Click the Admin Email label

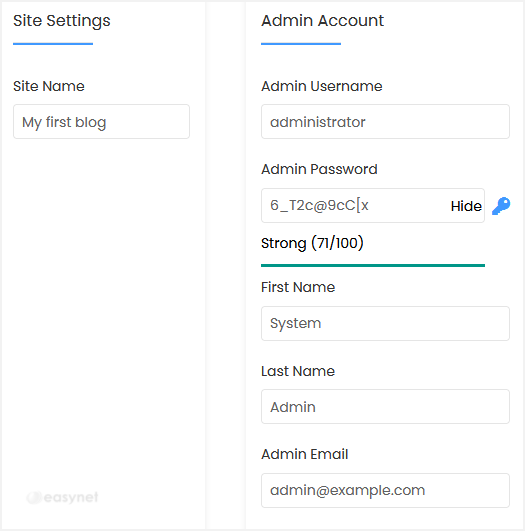coord(304,454)
